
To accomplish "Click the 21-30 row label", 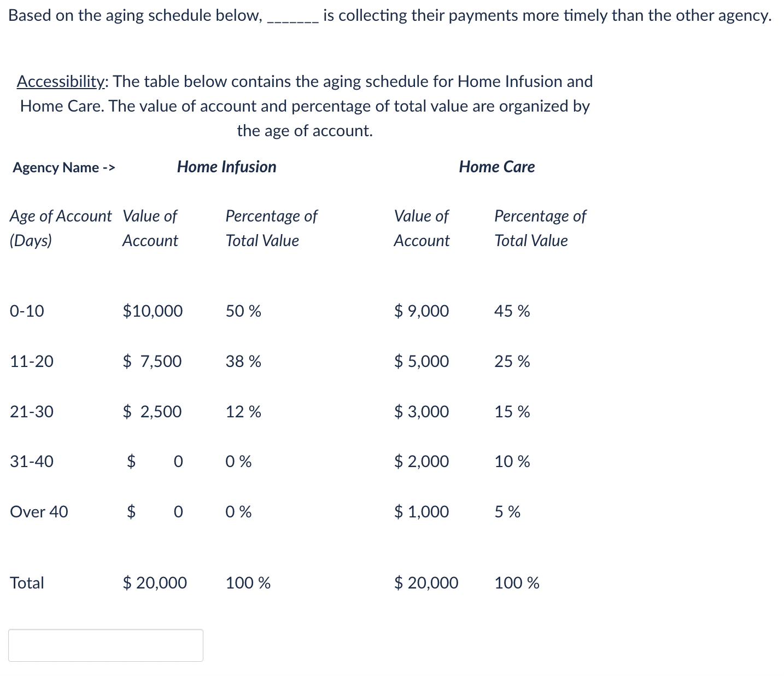I will (31, 411).
